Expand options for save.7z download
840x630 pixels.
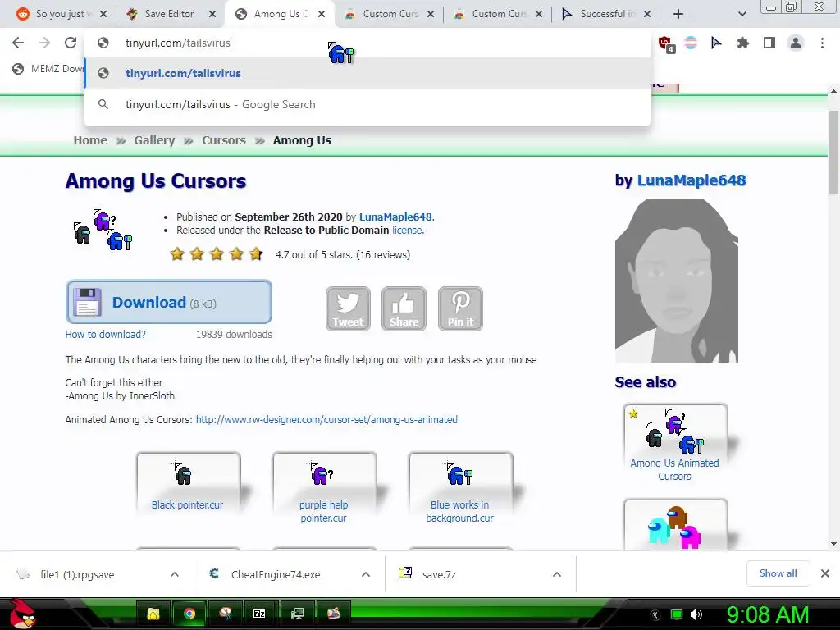pos(557,574)
